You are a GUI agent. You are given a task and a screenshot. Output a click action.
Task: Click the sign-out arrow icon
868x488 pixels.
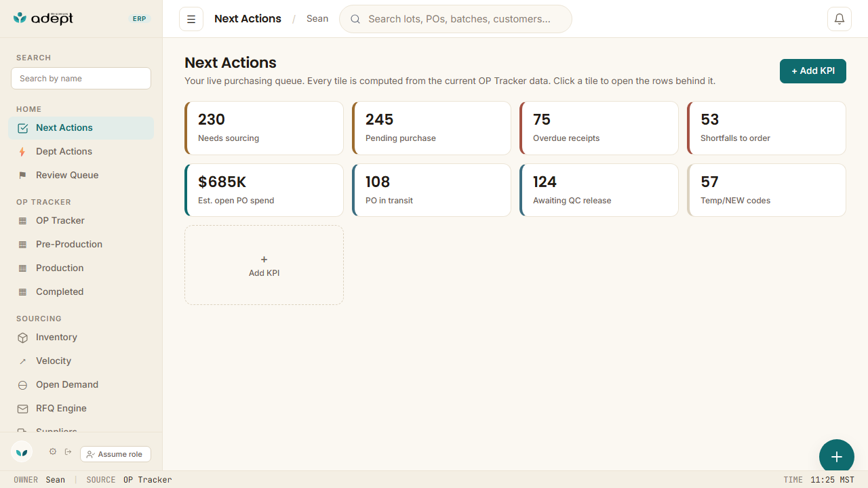[68, 451]
